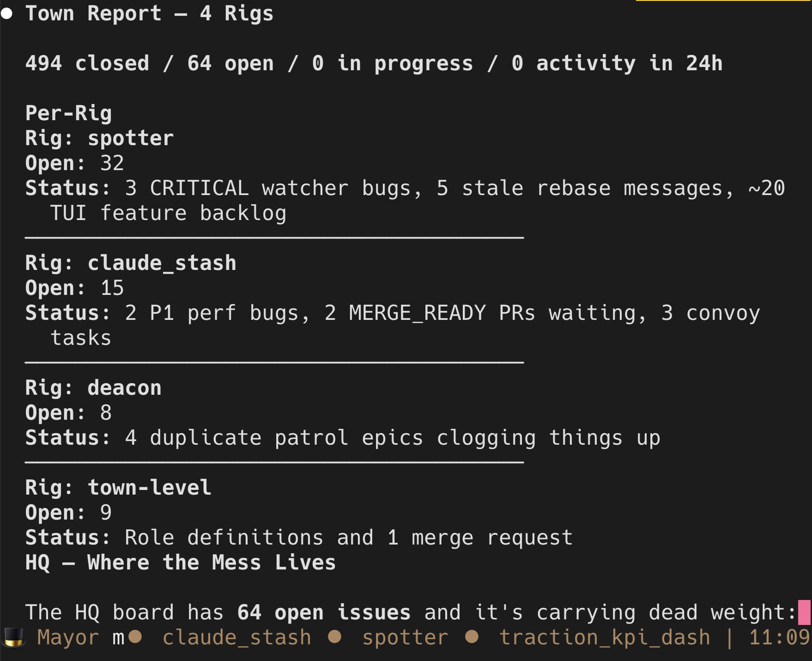Click the 'Rig: spotter' heading

point(99,138)
